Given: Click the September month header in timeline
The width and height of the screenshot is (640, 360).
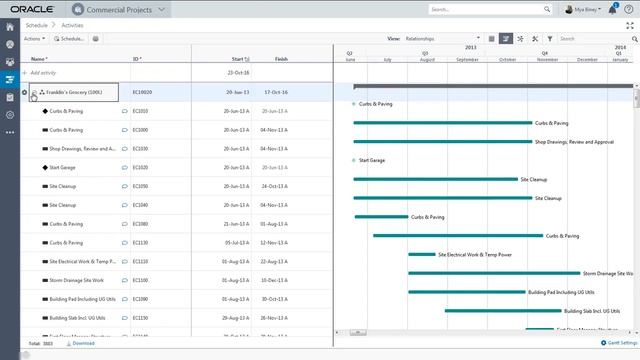Looking at the screenshot, I should [x=467, y=60].
